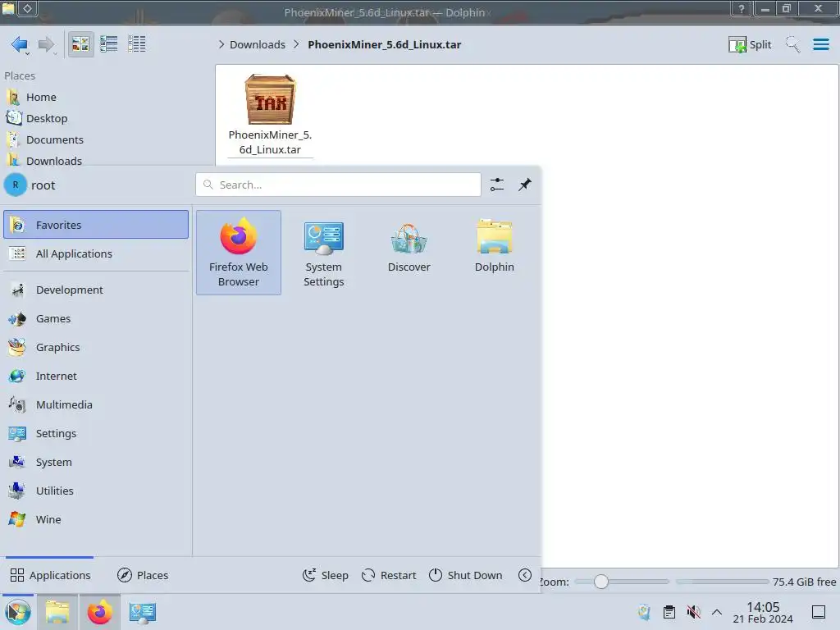
Task: Open the Wine category
Action: 96,519
